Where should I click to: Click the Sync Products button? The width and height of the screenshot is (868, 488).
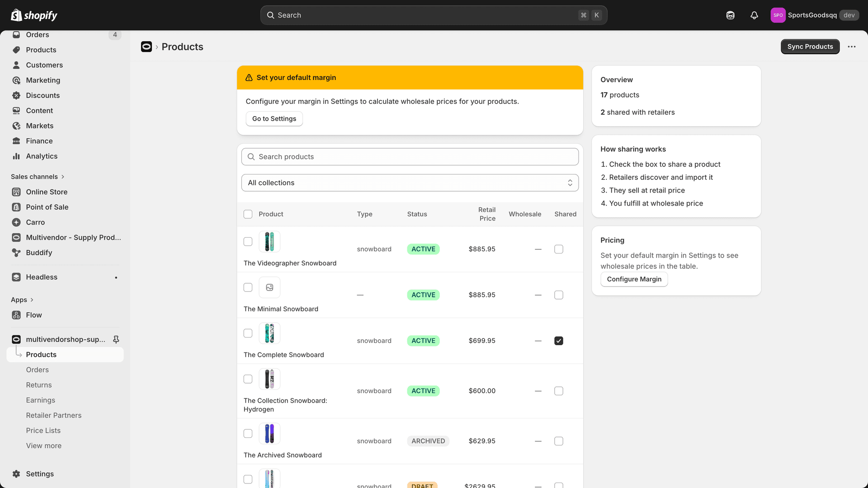pyautogui.click(x=810, y=47)
